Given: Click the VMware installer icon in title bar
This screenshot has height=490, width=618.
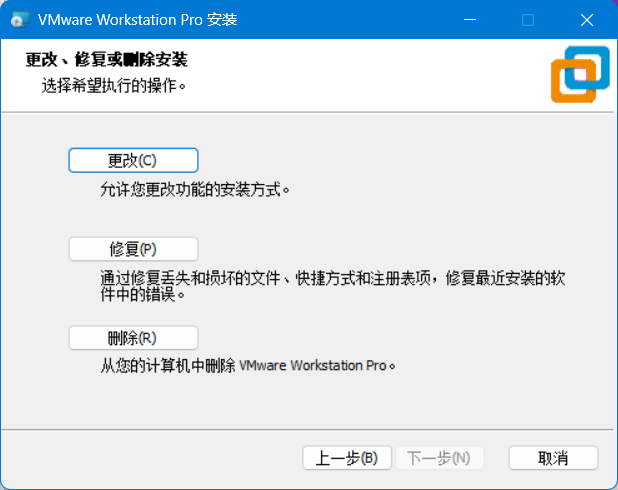Looking at the screenshot, I should pos(19,20).
